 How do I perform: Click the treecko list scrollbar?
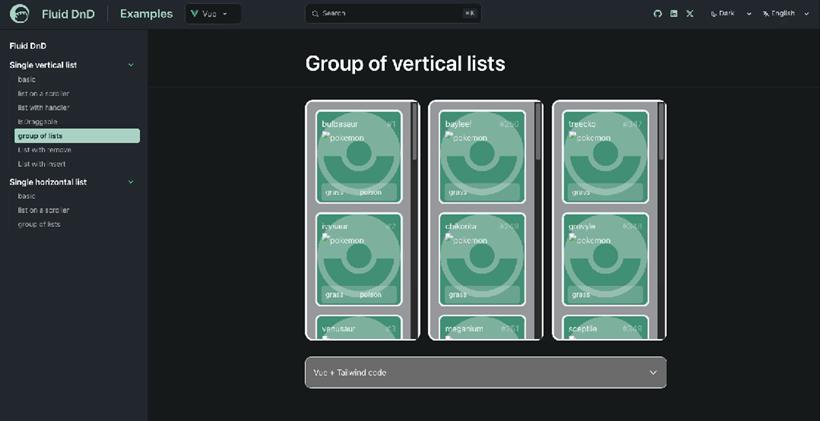pyautogui.click(x=662, y=131)
